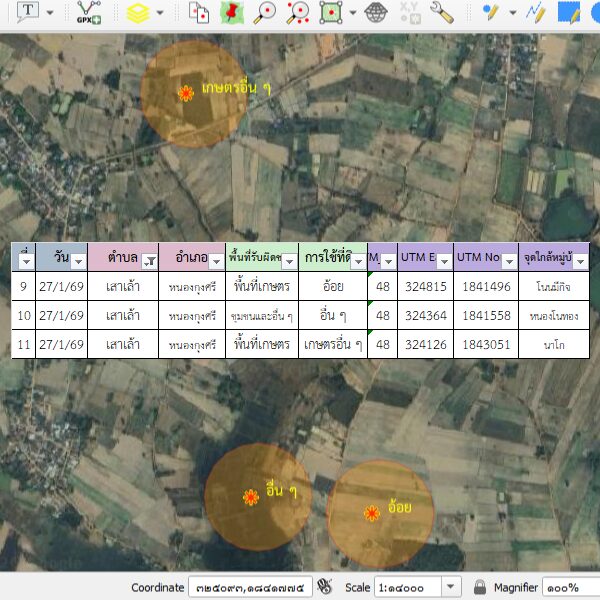
Task: Click the red pushpin map icon
Action: coord(232,12)
